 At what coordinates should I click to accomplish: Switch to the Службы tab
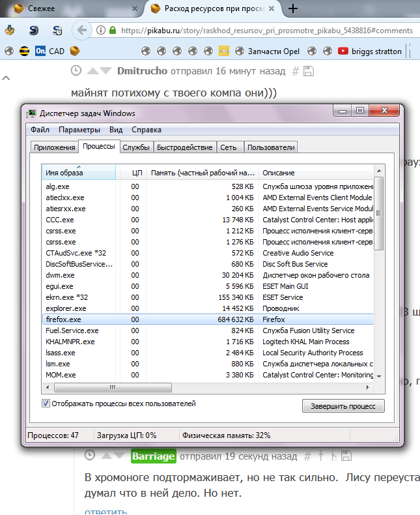tap(137, 147)
